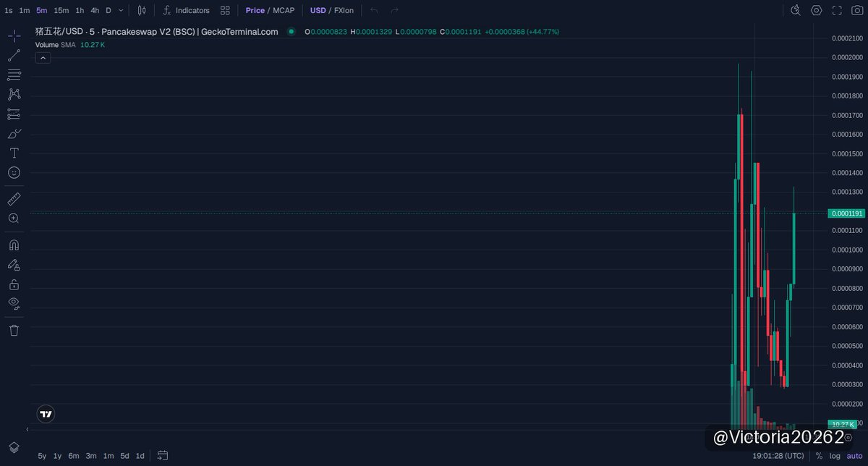868x466 pixels.
Task: Enter fullscreen chart mode
Action: [837, 10]
